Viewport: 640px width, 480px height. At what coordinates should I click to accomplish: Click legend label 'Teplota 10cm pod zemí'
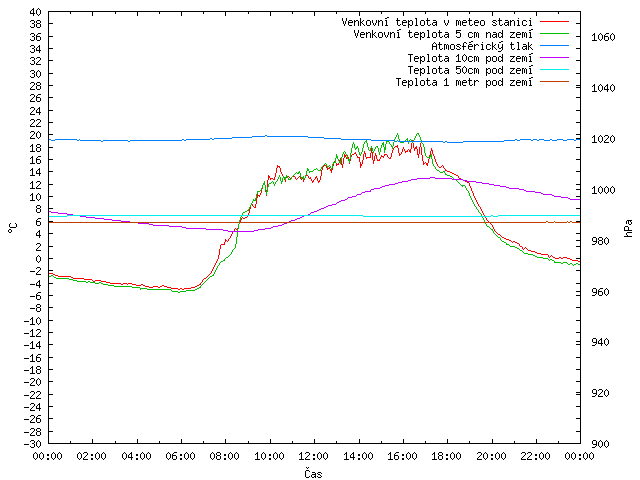[x=470, y=58]
